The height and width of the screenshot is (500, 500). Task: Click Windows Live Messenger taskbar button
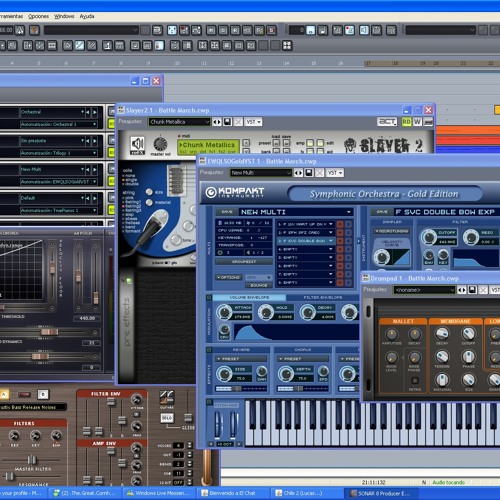[x=159, y=493]
